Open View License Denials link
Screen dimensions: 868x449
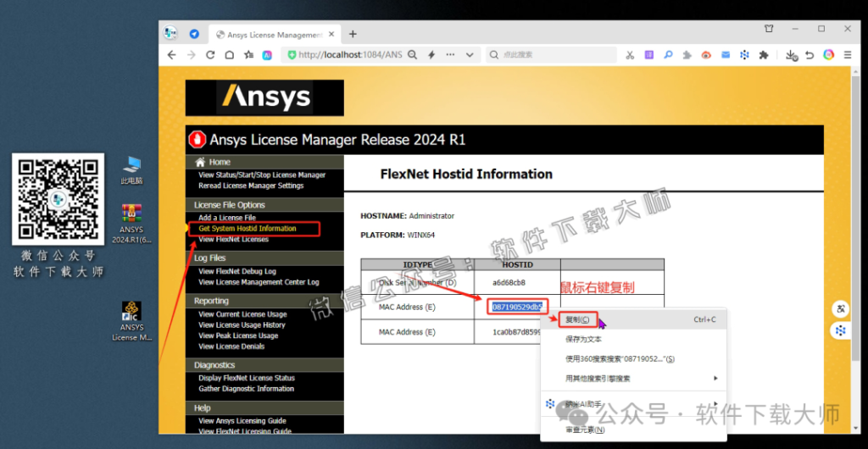pyautogui.click(x=231, y=346)
